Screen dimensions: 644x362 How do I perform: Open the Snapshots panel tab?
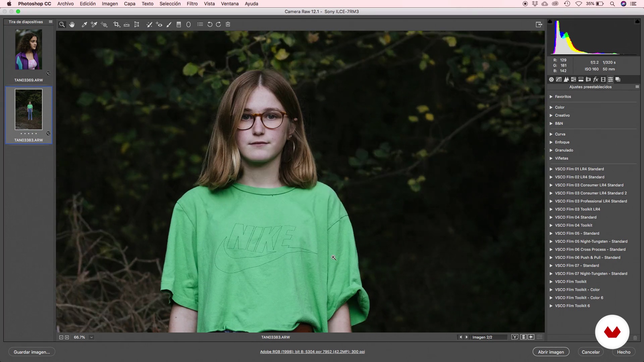618,79
